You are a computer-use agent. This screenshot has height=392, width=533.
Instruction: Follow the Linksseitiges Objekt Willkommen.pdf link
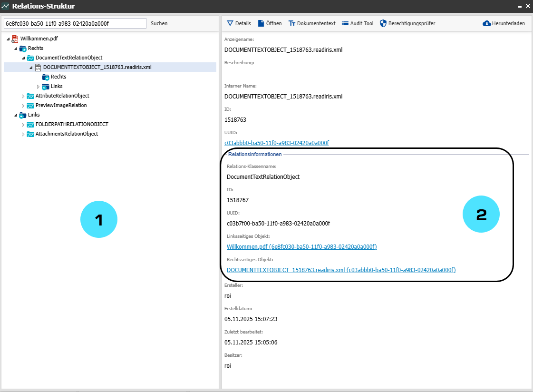(301, 246)
